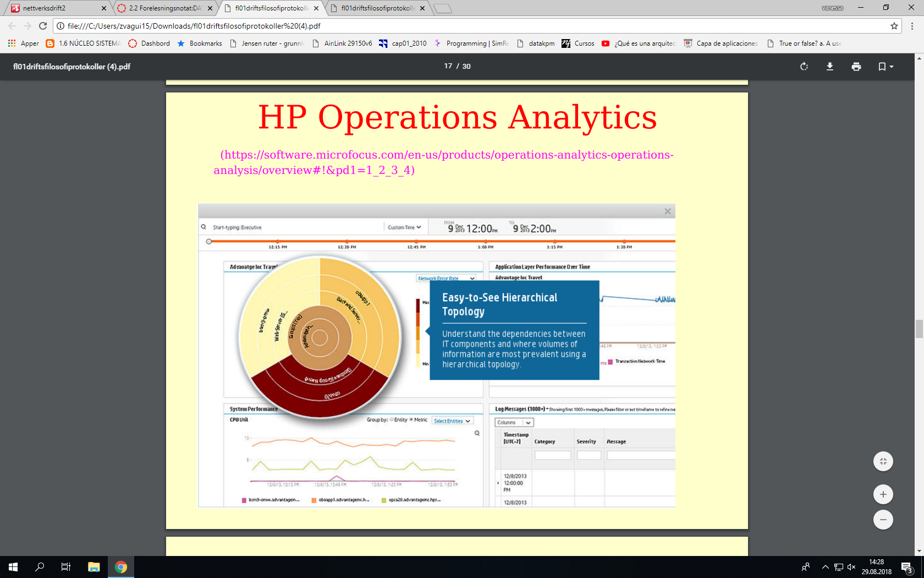
Task: Open the cap01_2010 bookmark
Action: pos(403,43)
